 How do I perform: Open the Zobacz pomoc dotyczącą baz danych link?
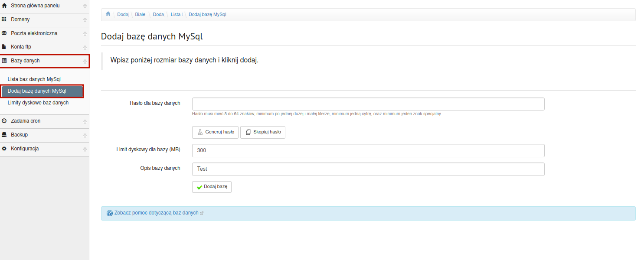156,213
